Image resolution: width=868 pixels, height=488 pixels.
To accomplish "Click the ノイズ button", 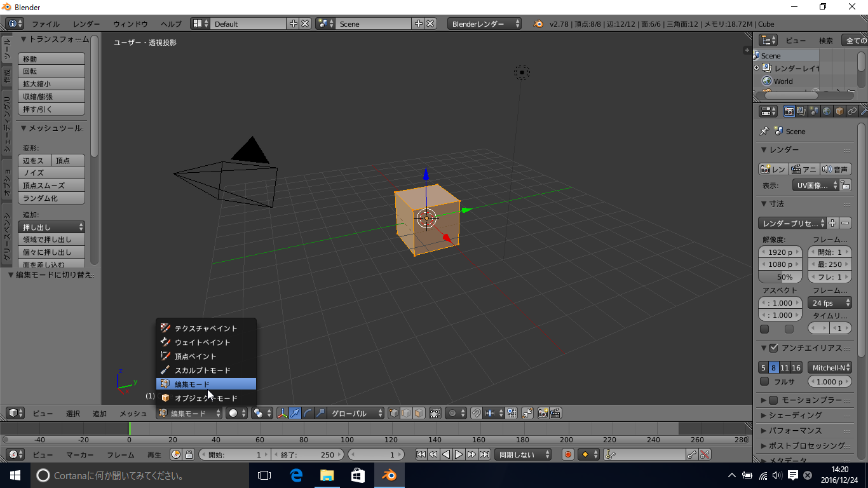I will (x=53, y=173).
